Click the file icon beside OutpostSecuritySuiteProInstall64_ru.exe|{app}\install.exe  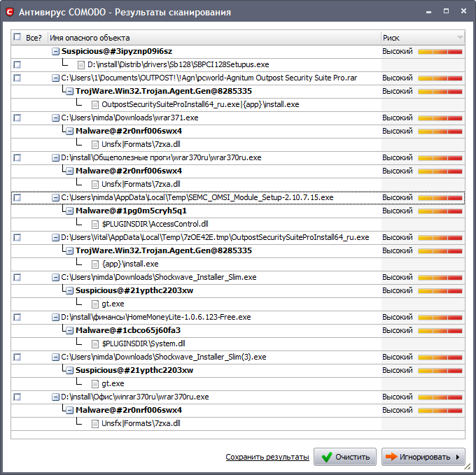click(95, 105)
